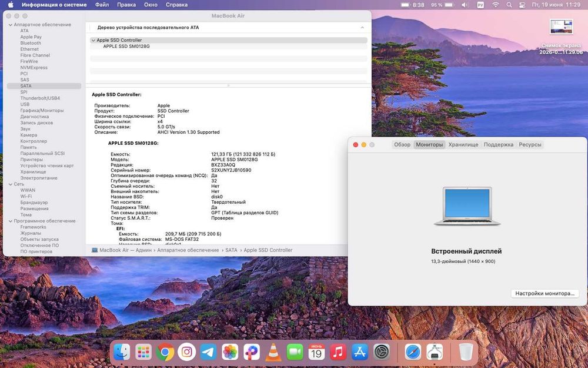The image size is (588, 368).
Task: Open the Photos app in dock
Action: click(x=230, y=352)
